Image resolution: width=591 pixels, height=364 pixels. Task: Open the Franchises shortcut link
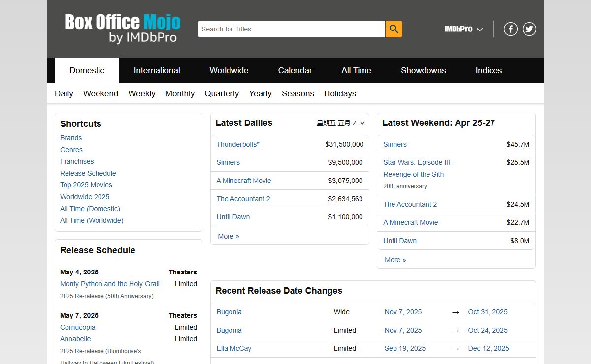click(x=77, y=161)
